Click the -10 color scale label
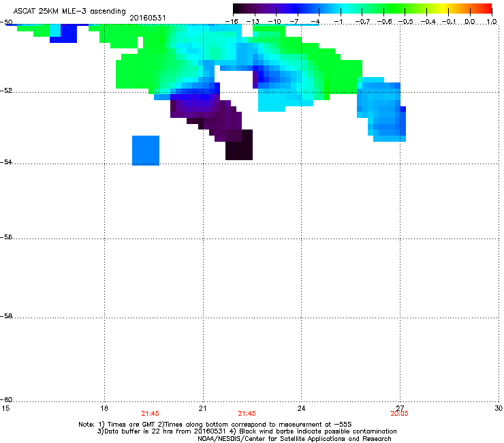 pos(274,22)
